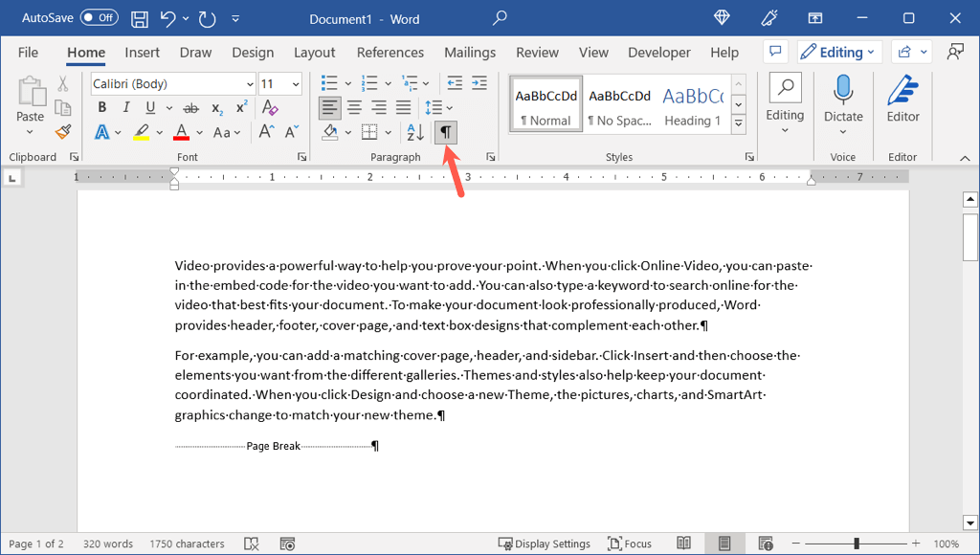Enter Focus mode from status bar
The image size is (980, 555).
tap(630, 544)
